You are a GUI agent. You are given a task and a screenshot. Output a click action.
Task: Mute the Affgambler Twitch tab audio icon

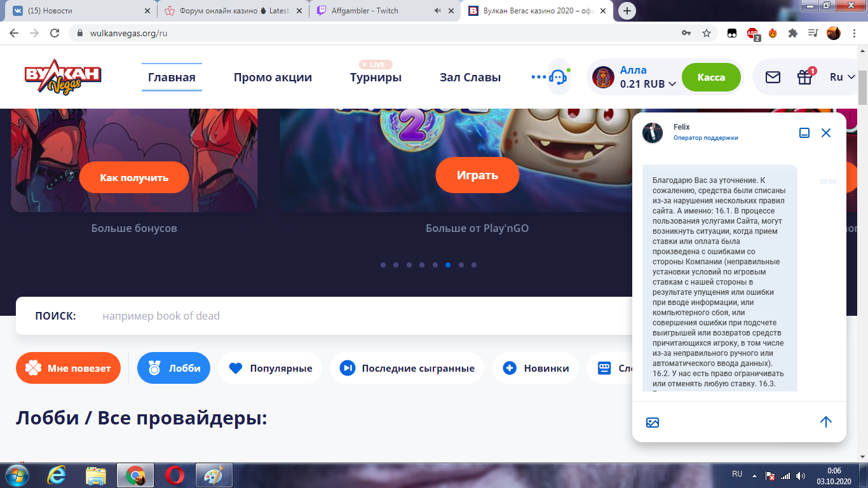coord(437,11)
